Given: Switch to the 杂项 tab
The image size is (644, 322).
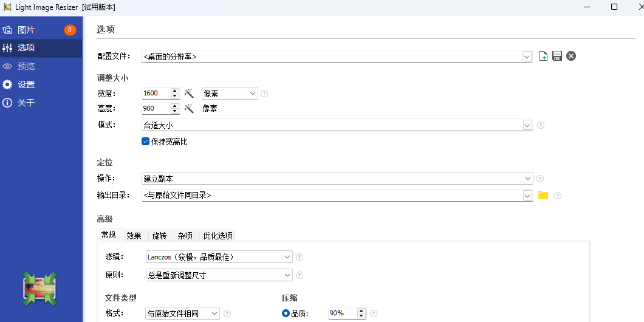Looking at the screenshot, I should (x=185, y=236).
